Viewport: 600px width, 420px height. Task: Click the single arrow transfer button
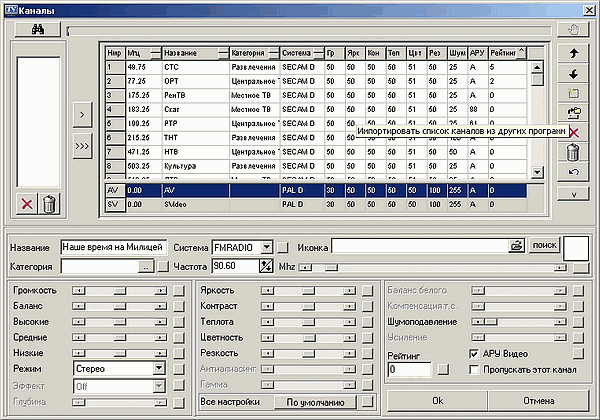[83, 115]
